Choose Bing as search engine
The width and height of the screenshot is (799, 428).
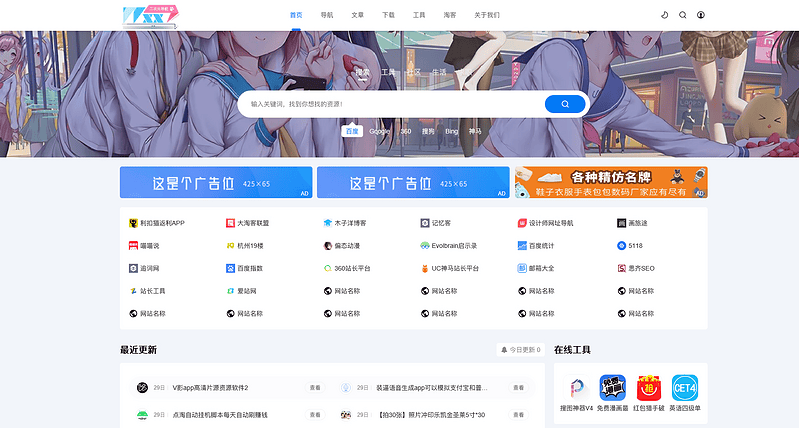point(451,131)
